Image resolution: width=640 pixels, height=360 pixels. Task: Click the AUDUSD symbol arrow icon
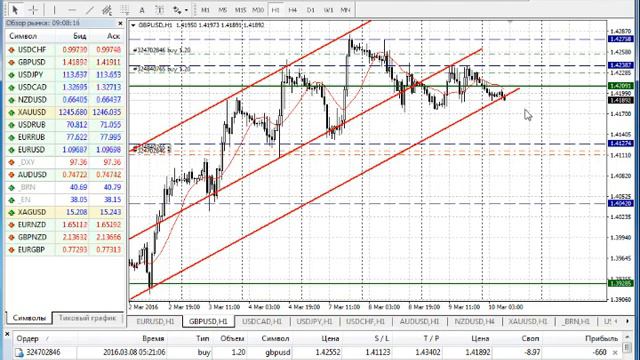11,175
